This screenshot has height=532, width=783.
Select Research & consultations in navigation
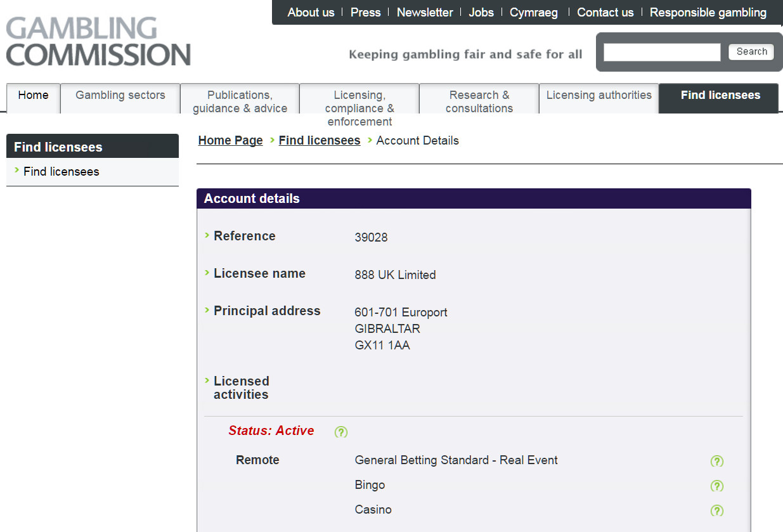(479, 101)
